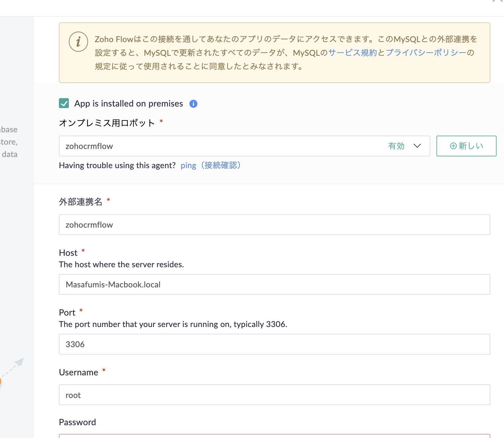Click the Port field label
This screenshot has width=504, height=441.
67,312
